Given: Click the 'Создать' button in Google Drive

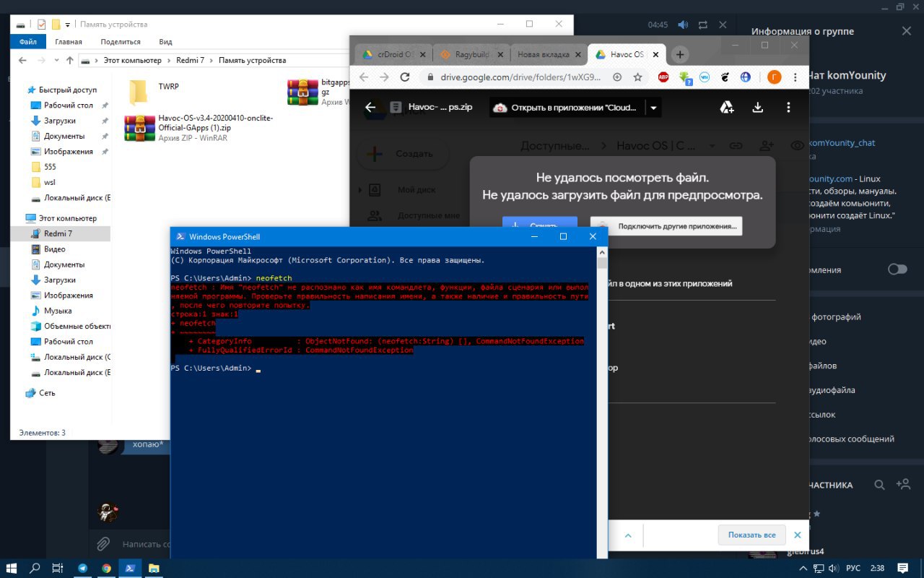Looking at the screenshot, I should point(404,154).
